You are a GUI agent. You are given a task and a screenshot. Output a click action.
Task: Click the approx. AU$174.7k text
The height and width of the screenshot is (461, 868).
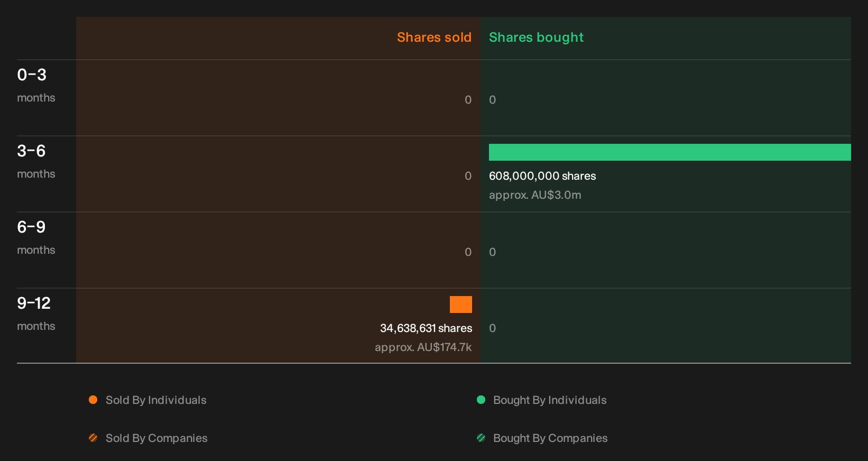[423, 347]
